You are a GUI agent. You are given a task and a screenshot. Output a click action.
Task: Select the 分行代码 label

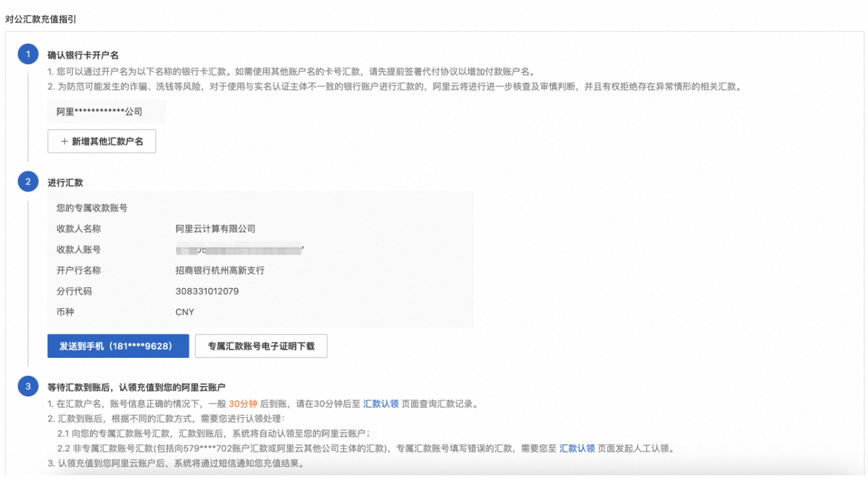tap(75, 291)
